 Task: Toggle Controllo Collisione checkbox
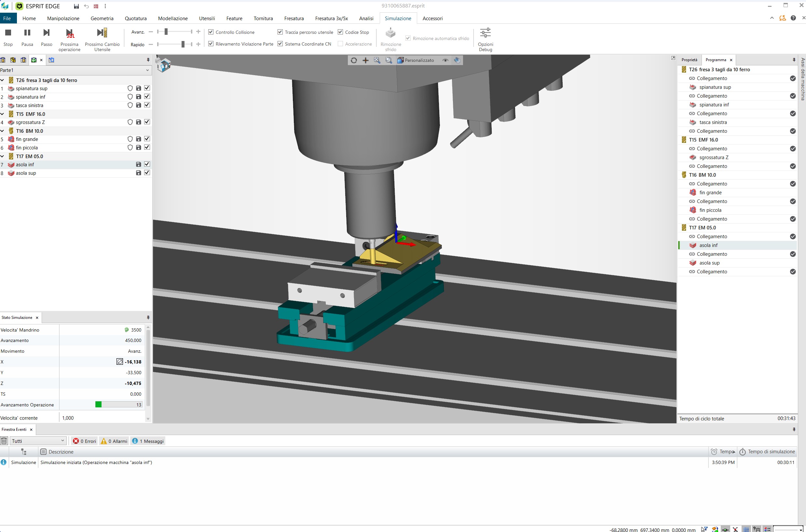211,32
